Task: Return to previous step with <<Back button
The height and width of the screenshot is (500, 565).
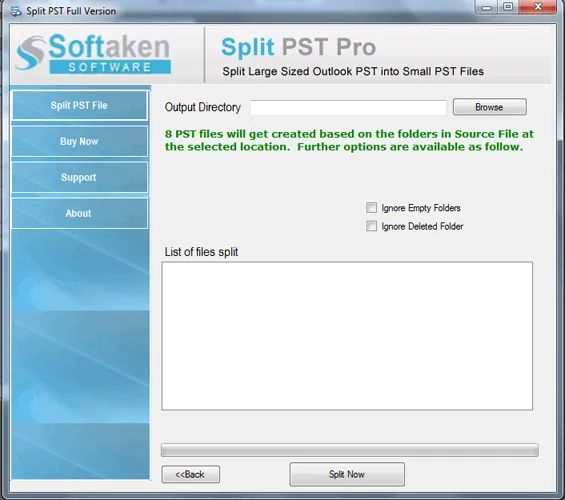Action: coord(191,474)
